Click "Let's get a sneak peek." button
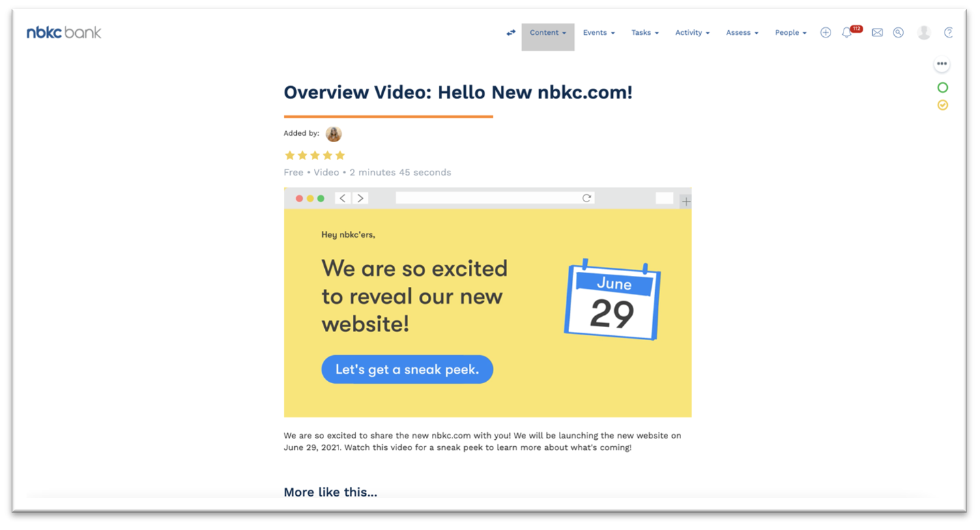Screen dimensions: 980x530 point(407,369)
